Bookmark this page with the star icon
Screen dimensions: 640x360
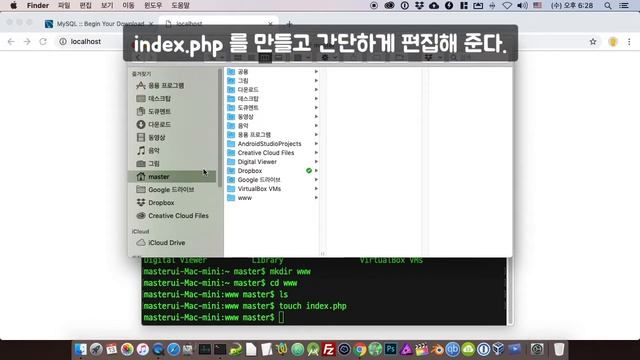tap(593, 42)
